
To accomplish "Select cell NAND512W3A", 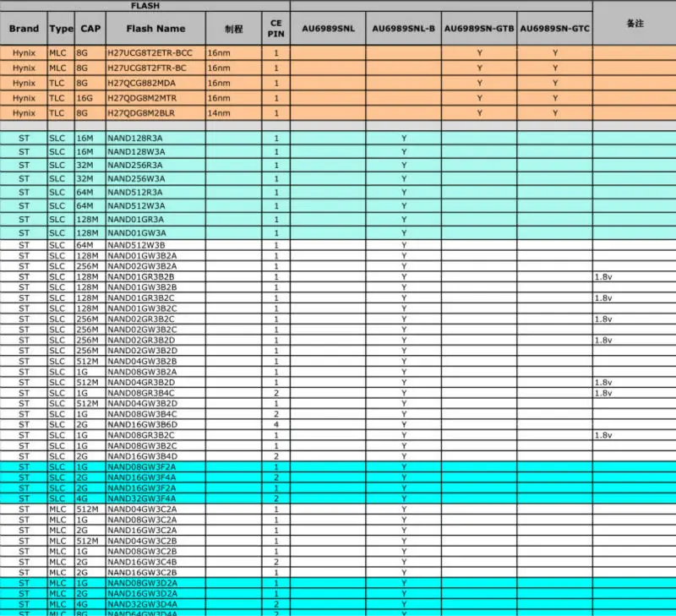I will [155, 206].
